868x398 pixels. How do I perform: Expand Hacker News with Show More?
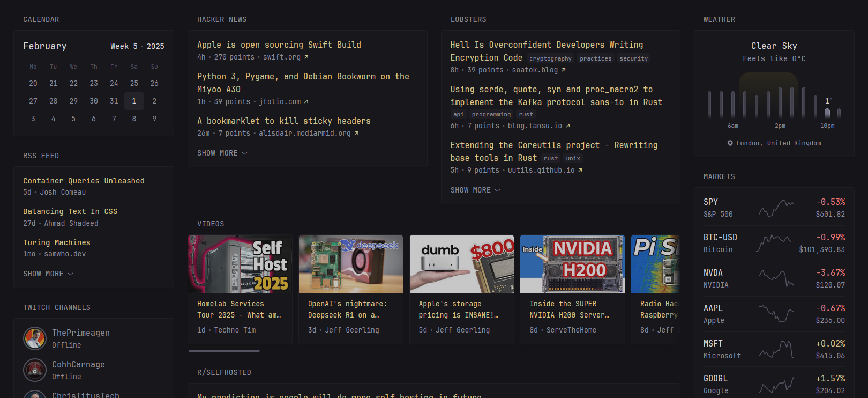[222, 153]
